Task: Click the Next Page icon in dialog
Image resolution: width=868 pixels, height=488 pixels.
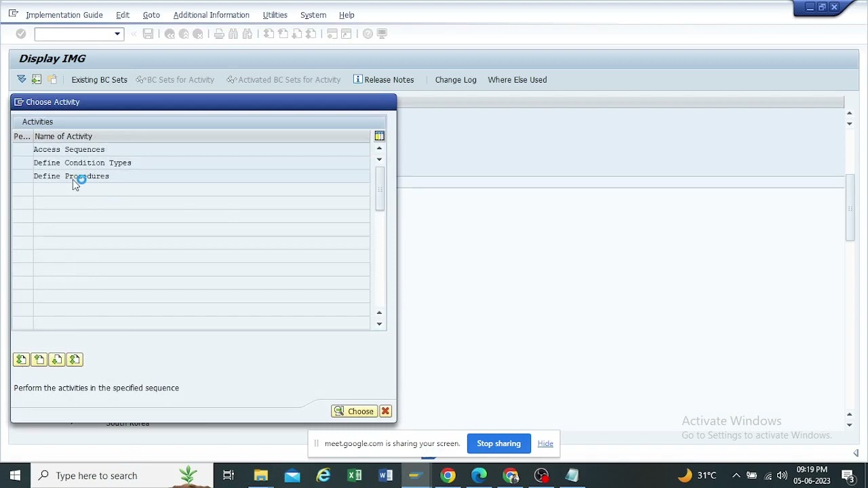Action: pyautogui.click(x=56, y=360)
